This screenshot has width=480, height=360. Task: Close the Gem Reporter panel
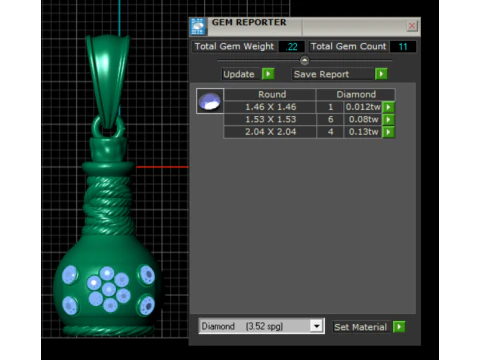(412, 26)
